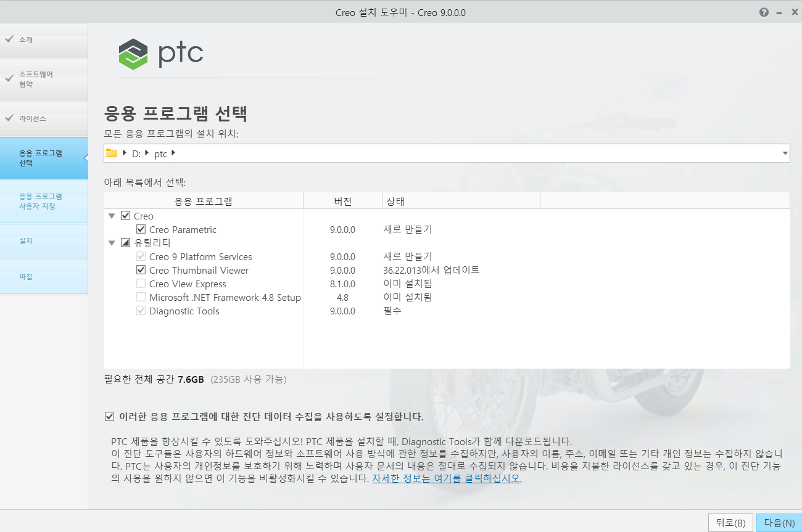802x532 pixels.
Task: Select the 응용 프로그램 선택 step
Action: point(44,158)
